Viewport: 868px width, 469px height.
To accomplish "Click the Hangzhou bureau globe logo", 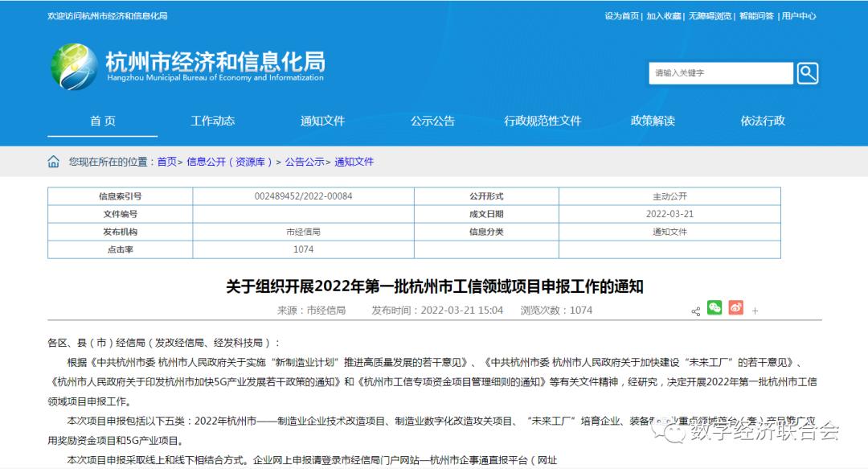I will click(74, 67).
